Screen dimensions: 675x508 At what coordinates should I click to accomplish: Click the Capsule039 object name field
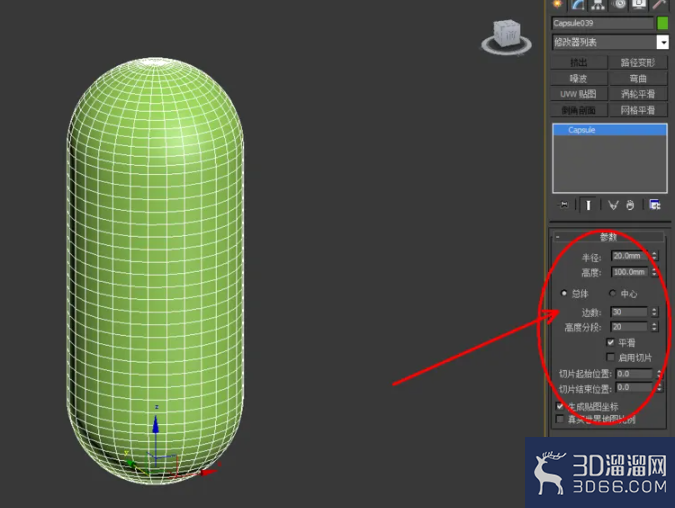(602, 23)
